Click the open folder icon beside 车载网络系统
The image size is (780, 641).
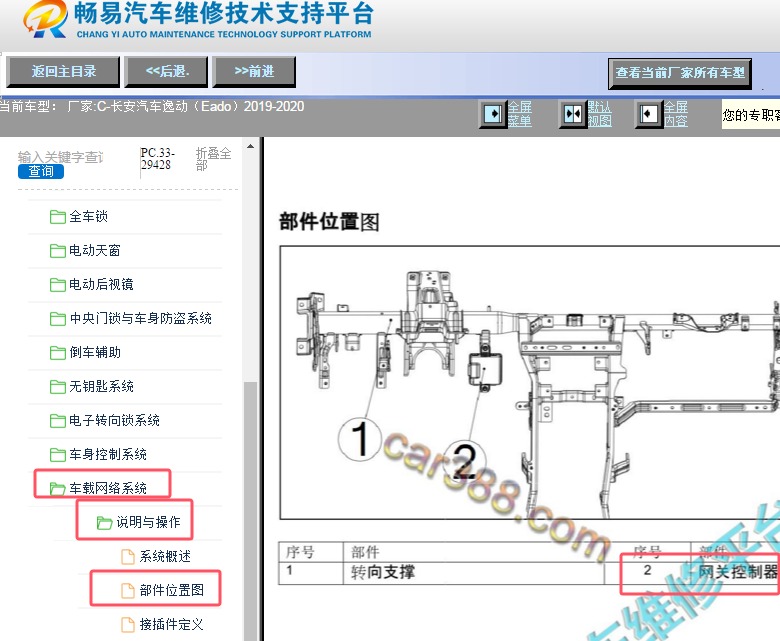click(58, 488)
